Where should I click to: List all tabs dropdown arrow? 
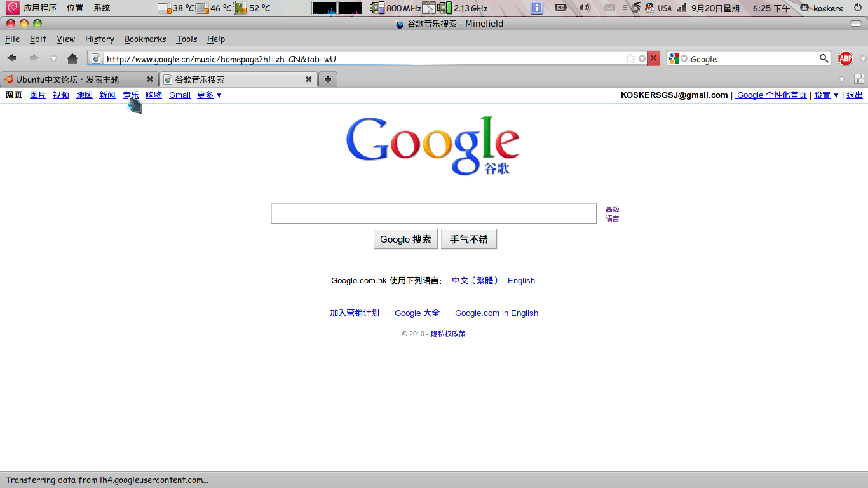841,79
